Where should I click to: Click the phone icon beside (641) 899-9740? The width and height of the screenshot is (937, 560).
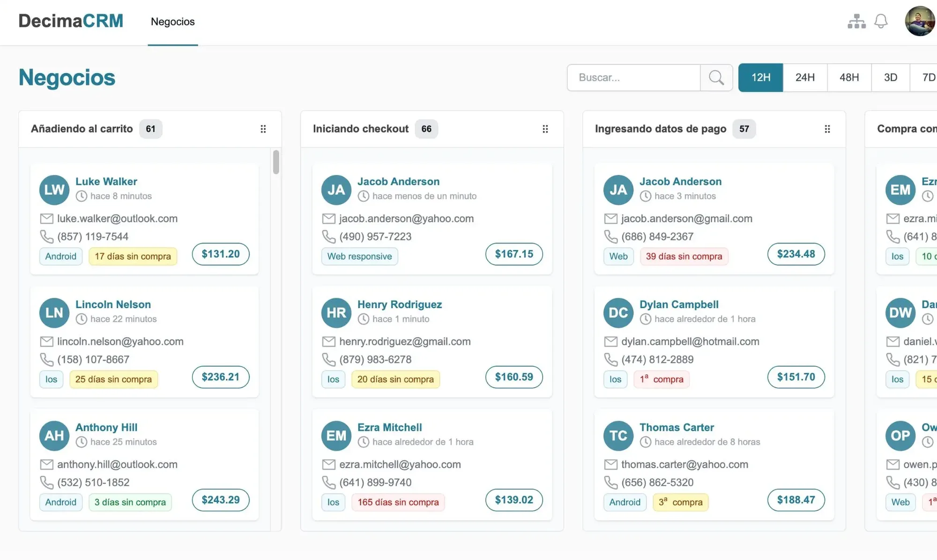pos(328,482)
